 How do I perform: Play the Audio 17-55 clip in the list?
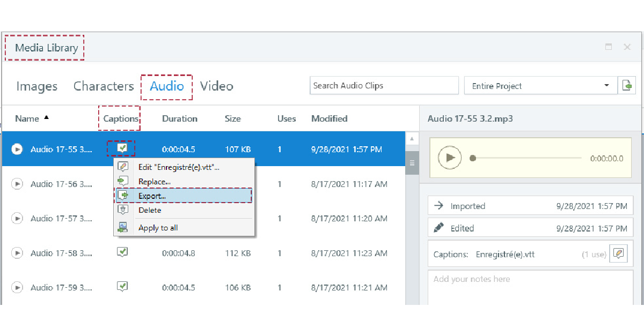17,150
